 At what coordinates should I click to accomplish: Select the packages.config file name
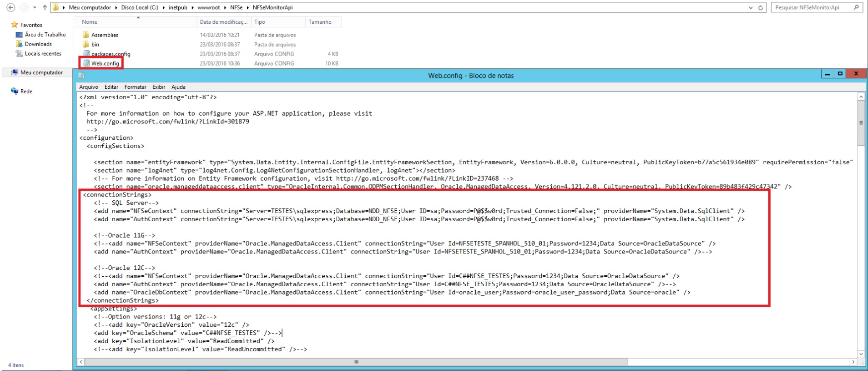click(x=111, y=54)
